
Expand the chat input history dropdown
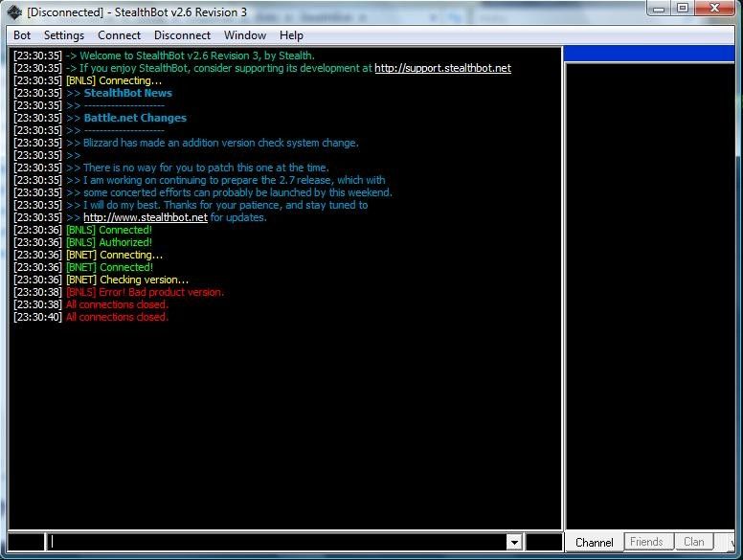click(514, 542)
